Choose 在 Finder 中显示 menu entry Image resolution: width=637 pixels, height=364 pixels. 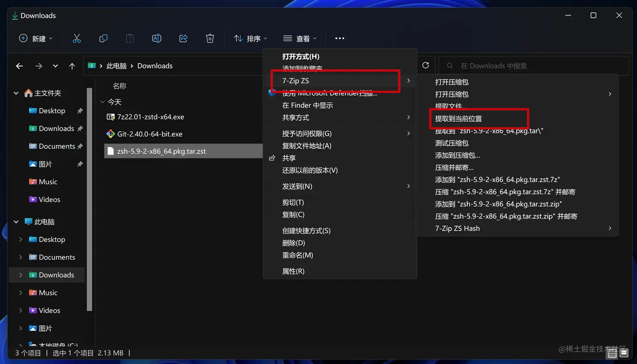pyautogui.click(x=340, y=105)
